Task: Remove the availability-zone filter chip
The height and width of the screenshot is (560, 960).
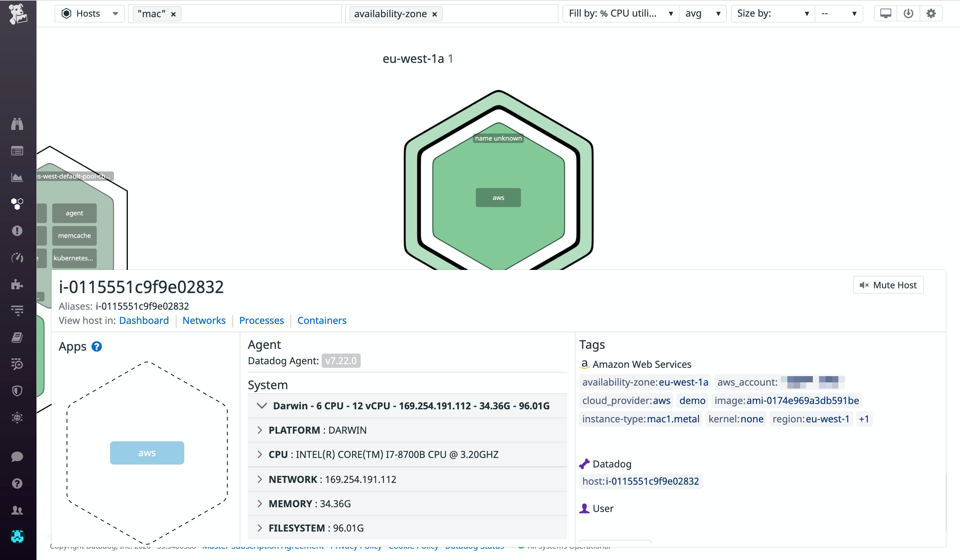Action: (434, 14)
